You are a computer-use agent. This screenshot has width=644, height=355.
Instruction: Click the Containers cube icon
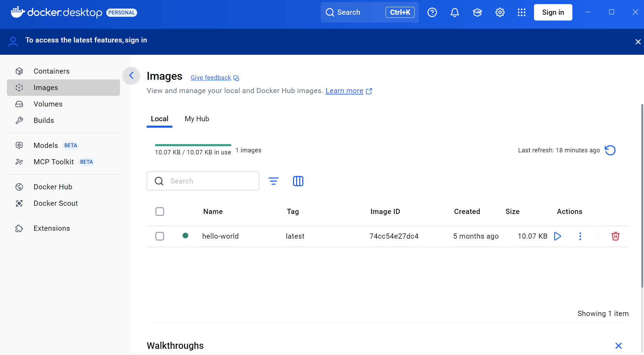(x=19, y=71)
